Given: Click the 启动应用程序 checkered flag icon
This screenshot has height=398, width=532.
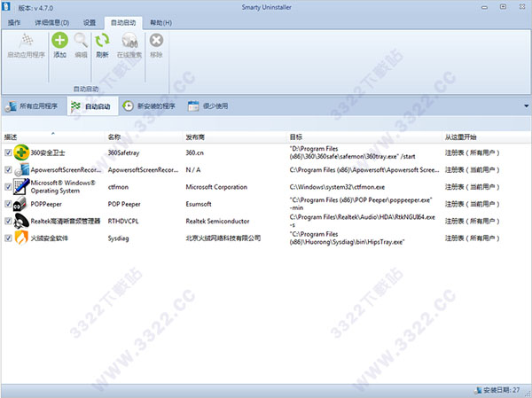Looking at the screenshot, I should point(26,41).
